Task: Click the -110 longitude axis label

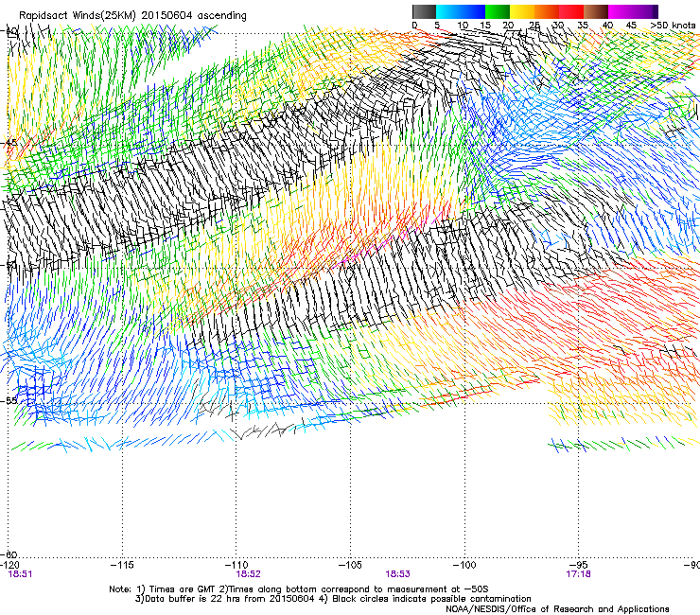Action: [x=236, y=565]
